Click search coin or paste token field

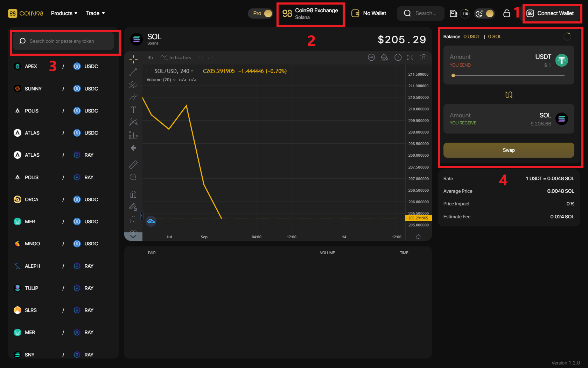click(63, 41)
